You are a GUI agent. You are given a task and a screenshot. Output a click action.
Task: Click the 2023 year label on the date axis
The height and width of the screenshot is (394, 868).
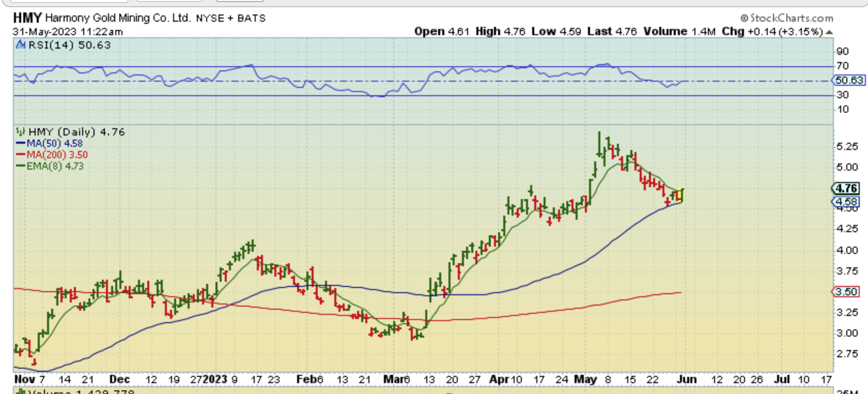[x=215, y=380]
